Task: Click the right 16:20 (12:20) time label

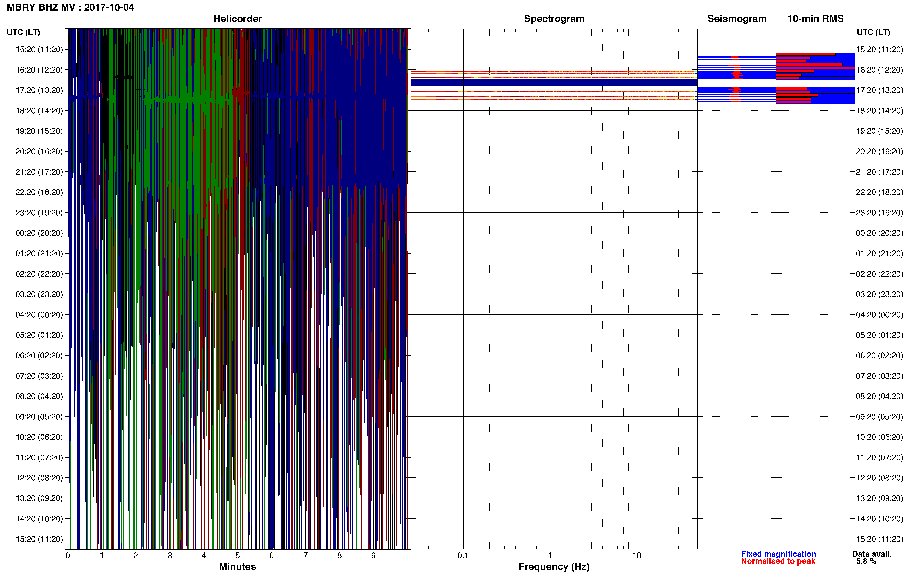Action: click(x=879, y=70)
